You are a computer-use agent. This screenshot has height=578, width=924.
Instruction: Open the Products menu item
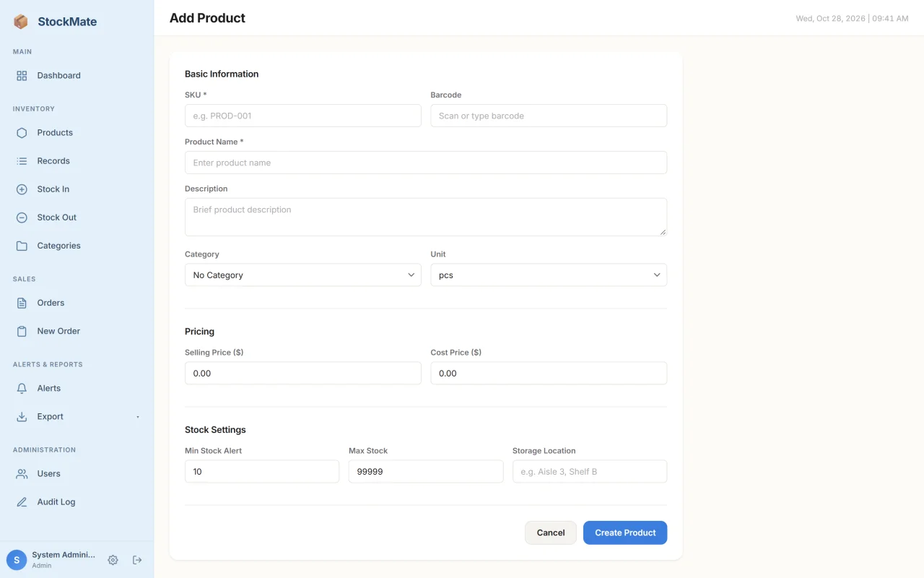click(77, 133)
